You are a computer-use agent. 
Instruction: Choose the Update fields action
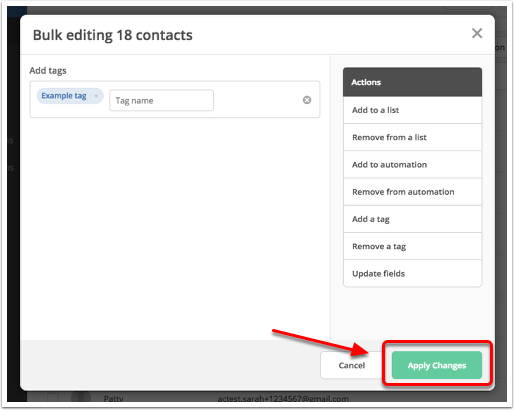(412, 274)
